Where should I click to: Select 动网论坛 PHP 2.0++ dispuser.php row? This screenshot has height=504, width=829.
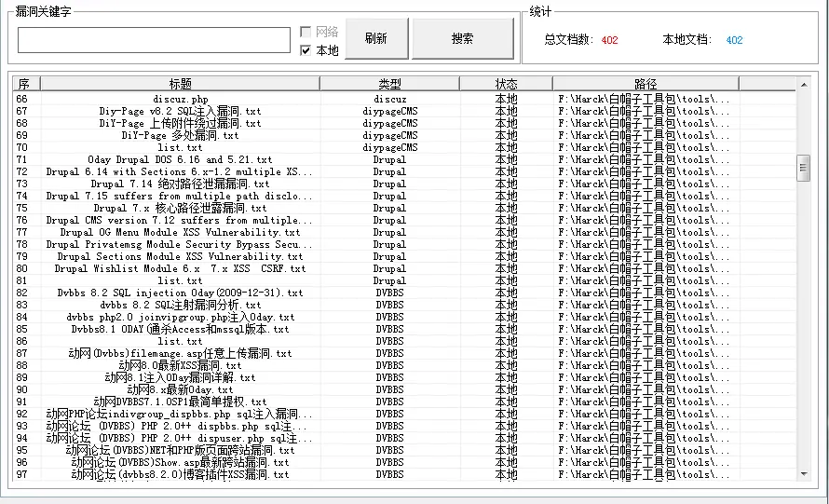click(x=179, y=440)
